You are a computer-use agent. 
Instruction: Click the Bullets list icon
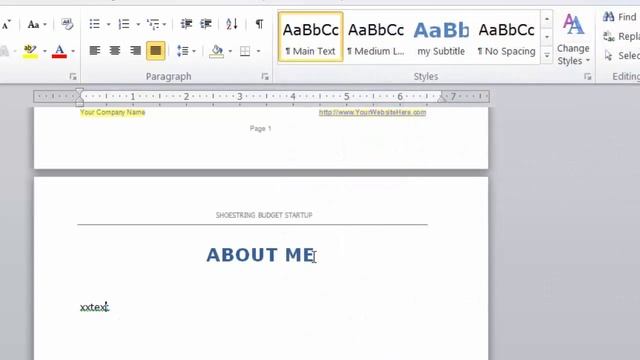coord(95,24)
